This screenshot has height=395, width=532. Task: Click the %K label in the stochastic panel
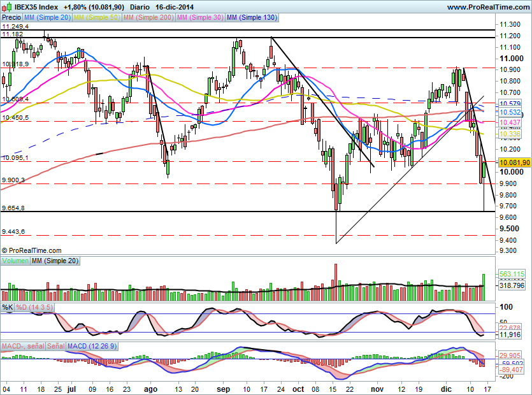click(7, 307)
